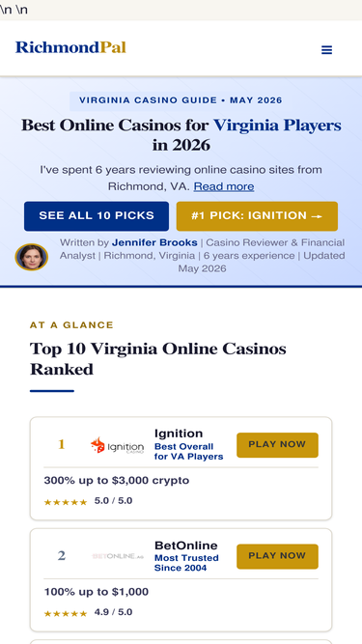
Task: Click the #1 Pick: Ignition button
Action: pyautogui.click(x=257, y=216)
